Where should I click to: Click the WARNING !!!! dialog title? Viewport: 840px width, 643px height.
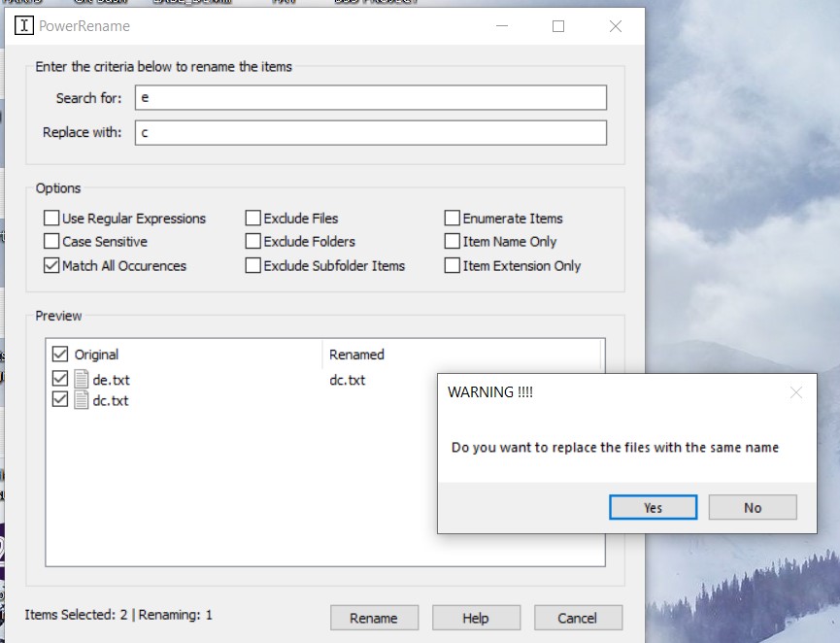pyautogui.click(x=490, y=392)
